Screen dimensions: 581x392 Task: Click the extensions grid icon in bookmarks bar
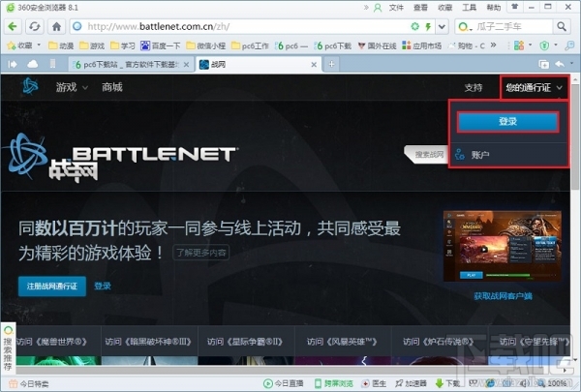[x=519, y=45]
